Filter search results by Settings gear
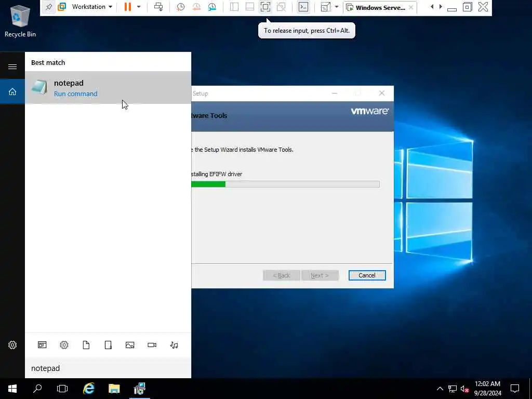The image size is (532, 399). point(64,345)
